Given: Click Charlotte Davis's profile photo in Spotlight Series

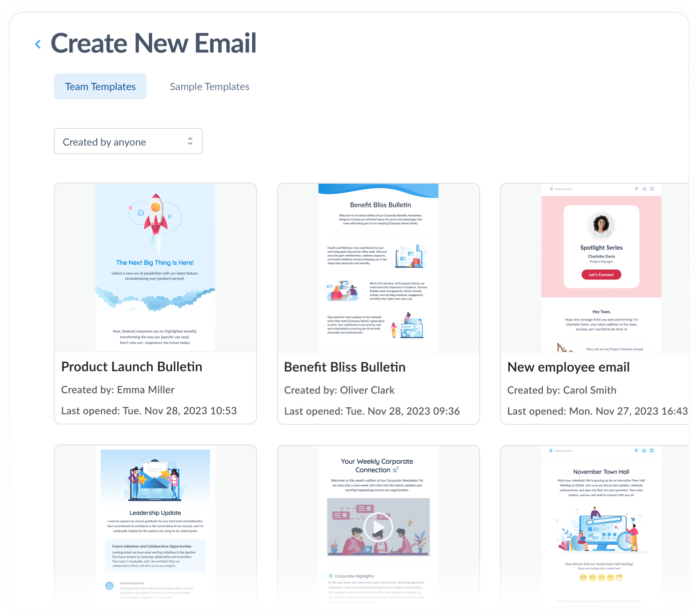Looking at the screenshot, I should [x=601, y=226].
